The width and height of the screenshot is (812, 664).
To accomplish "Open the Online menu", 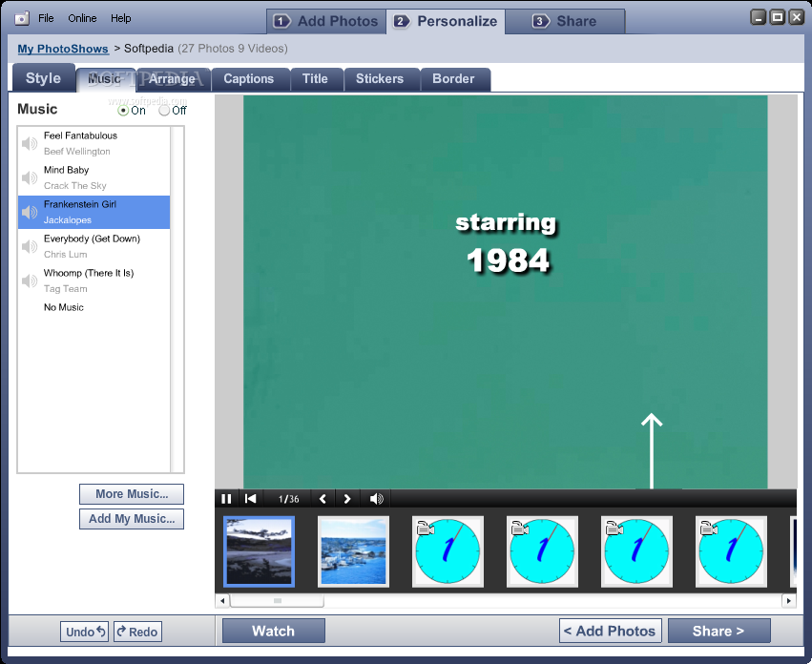I will tap(82, 18).
